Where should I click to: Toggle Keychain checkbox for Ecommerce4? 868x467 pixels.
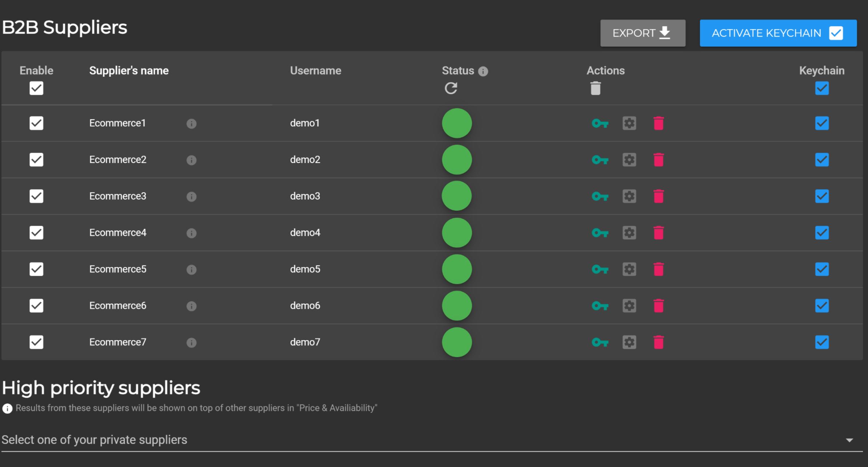point(822,233)
